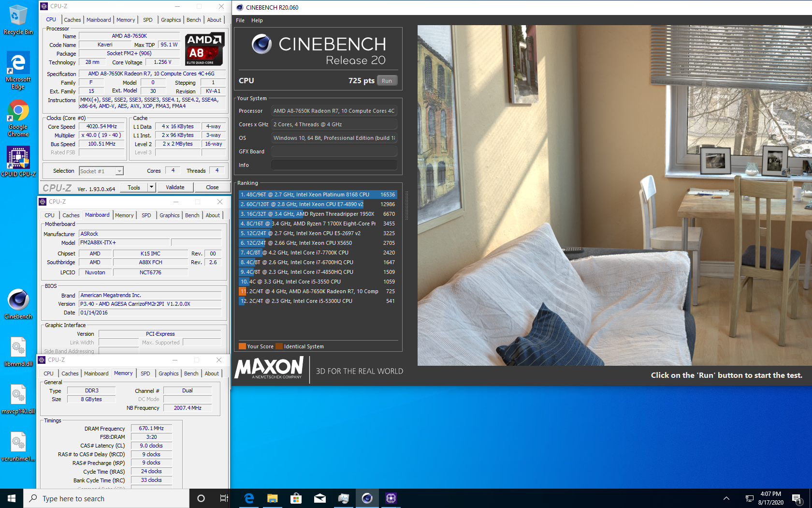
Task: Open Bench tab in top CPU-Z window
Action: click(x=194, y=20)
